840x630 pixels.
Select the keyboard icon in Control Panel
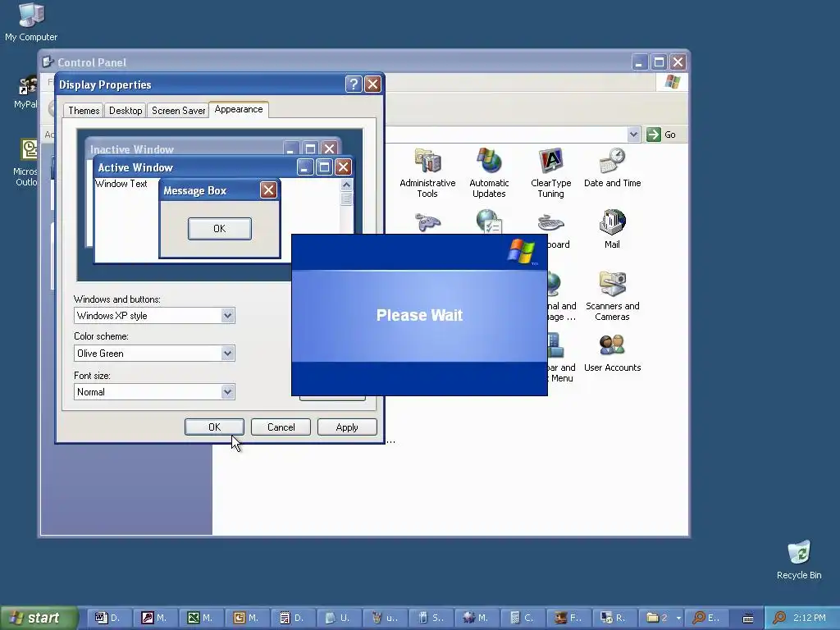[550, 221]
